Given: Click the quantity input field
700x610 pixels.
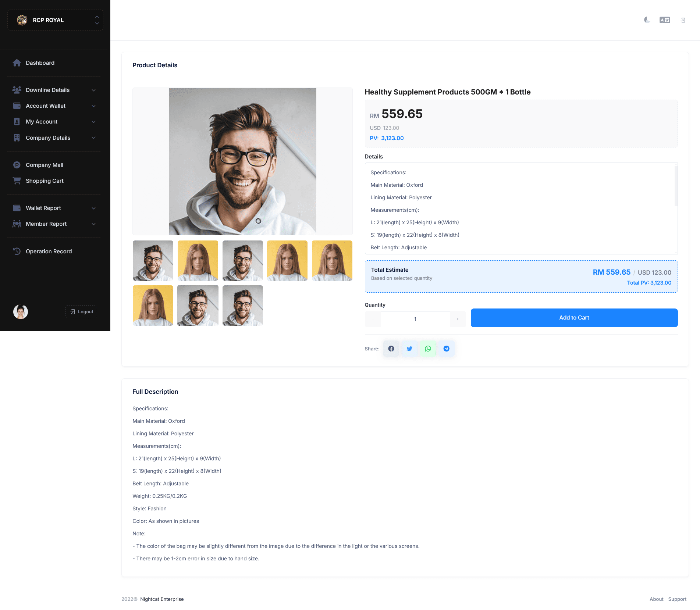Looking at the screenshot, I should click(415, 319).
